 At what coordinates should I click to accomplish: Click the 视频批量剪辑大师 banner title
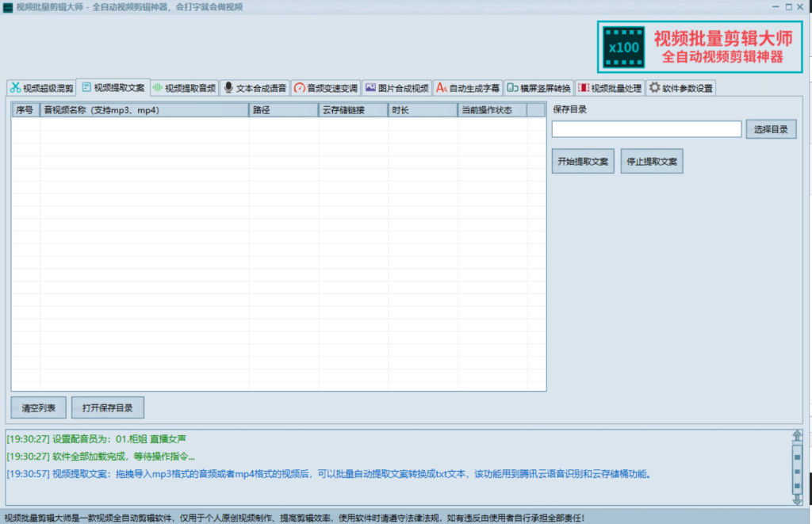coord(723,38)
